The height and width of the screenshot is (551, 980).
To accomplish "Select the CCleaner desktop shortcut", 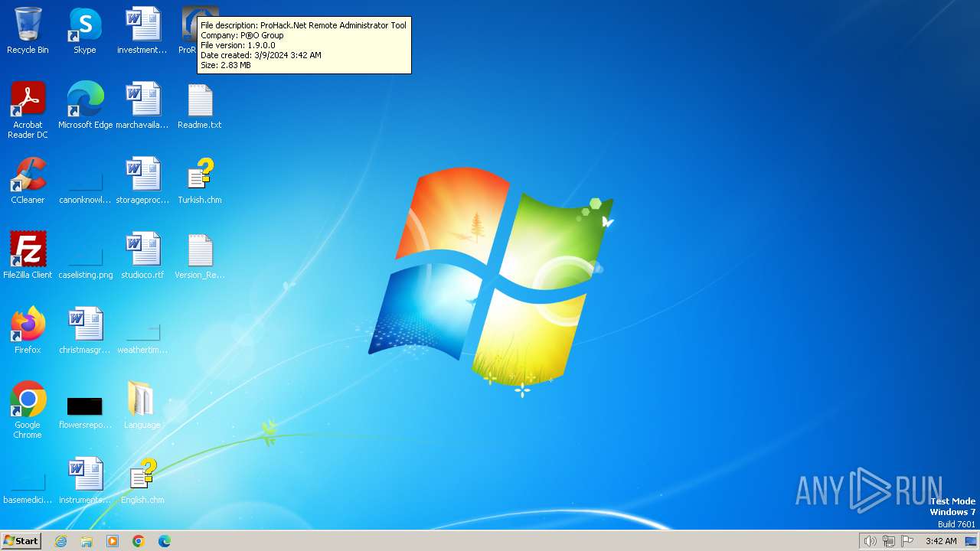I will tap(28, 181).
